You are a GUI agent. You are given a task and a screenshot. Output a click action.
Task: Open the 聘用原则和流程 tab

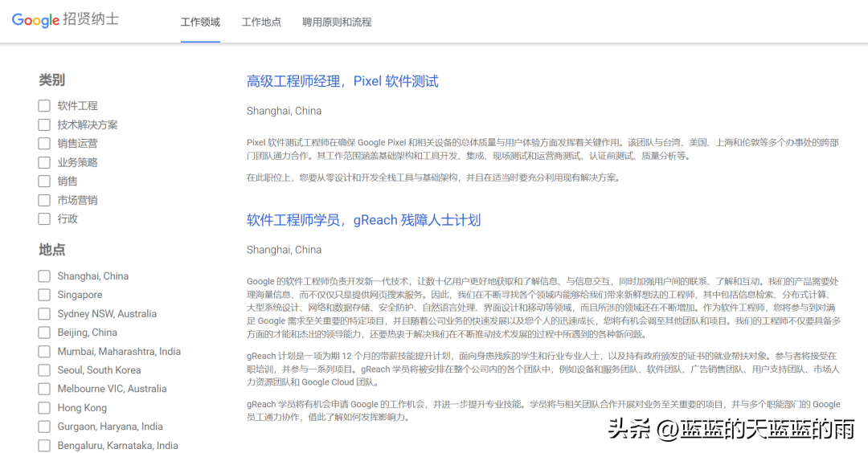tap(337, 22)
